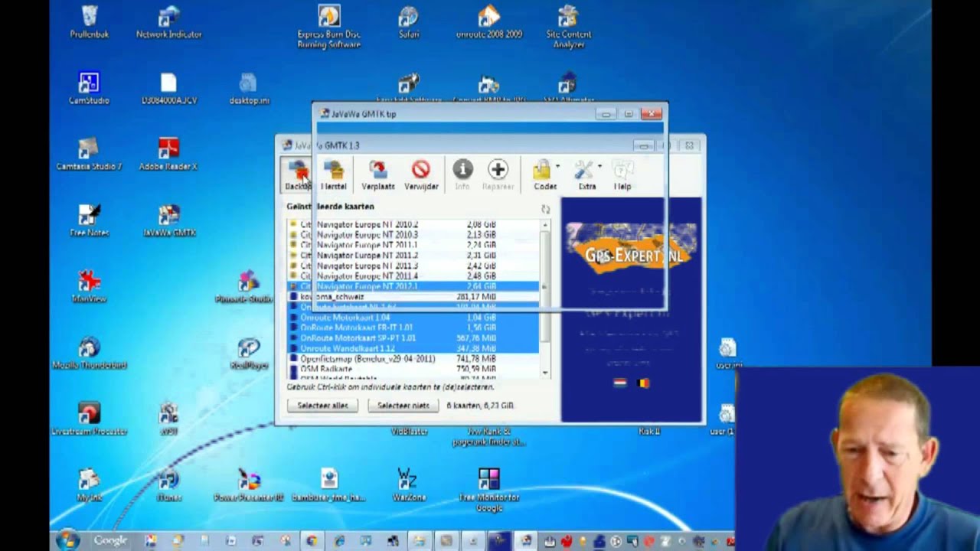980x551 pixels.
Task: Open the Free Notes desktop icon
Action: [x=89, y=220]
